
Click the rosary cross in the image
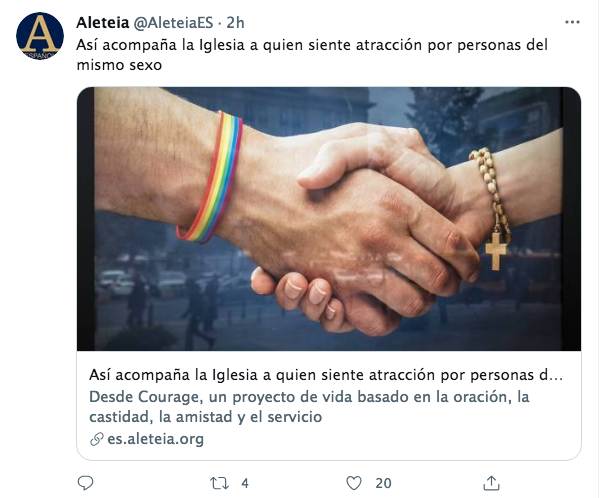(496, 251)
